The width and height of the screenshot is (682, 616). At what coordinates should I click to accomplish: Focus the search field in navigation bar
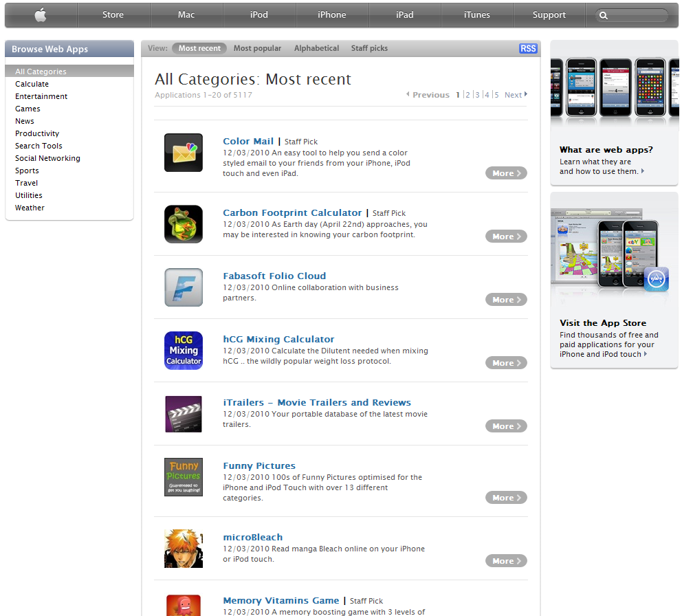(631, 16)
